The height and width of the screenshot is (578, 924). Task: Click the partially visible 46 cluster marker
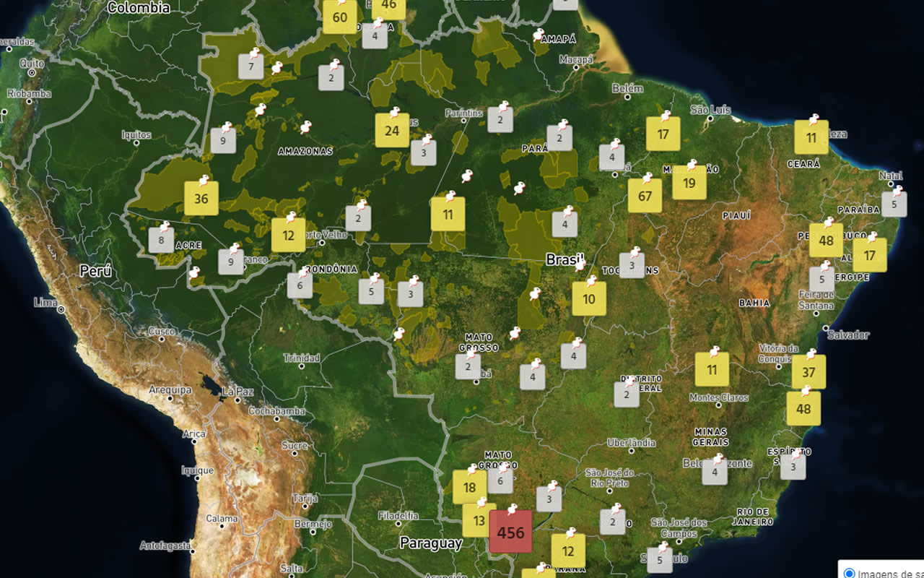[x=388, y=8]
